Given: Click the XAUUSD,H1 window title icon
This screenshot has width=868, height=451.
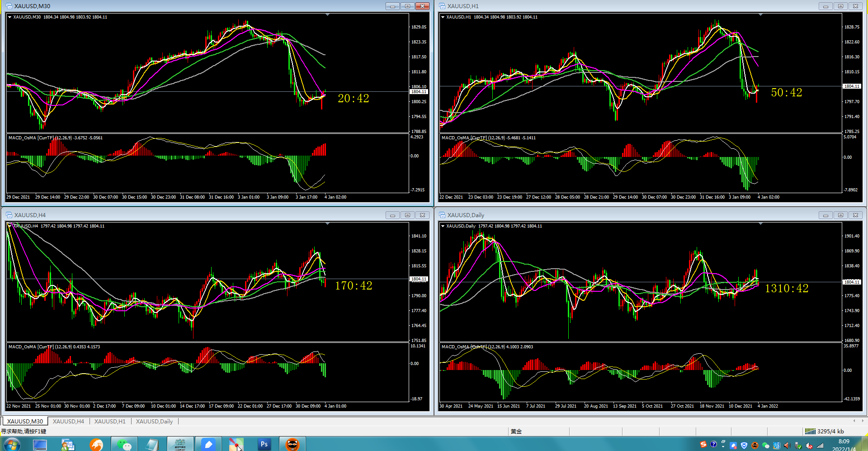Looking at the screenshot, I should click(x=442, y=6).
